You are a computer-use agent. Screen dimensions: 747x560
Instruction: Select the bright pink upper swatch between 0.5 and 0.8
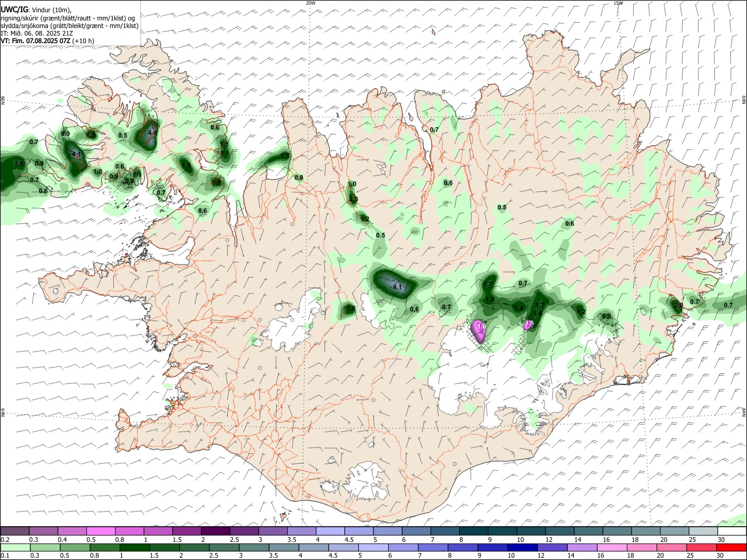[101, 531]
